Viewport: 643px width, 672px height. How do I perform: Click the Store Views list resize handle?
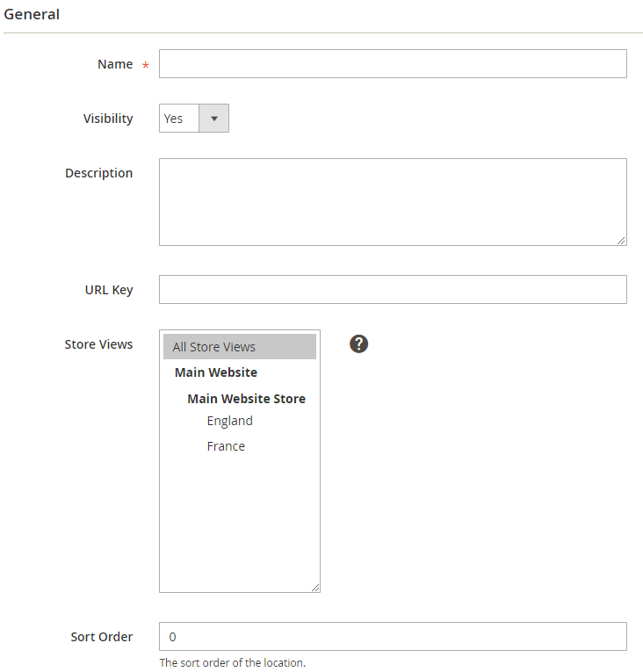(x=314, y=587)
